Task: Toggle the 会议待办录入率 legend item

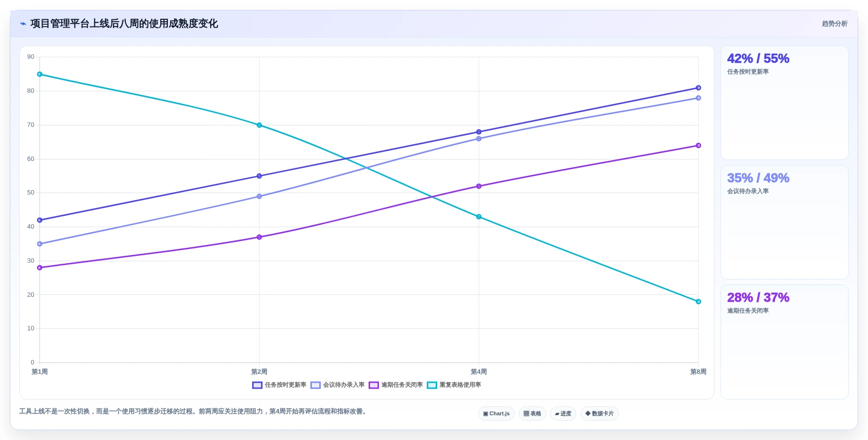Action: 338,385
